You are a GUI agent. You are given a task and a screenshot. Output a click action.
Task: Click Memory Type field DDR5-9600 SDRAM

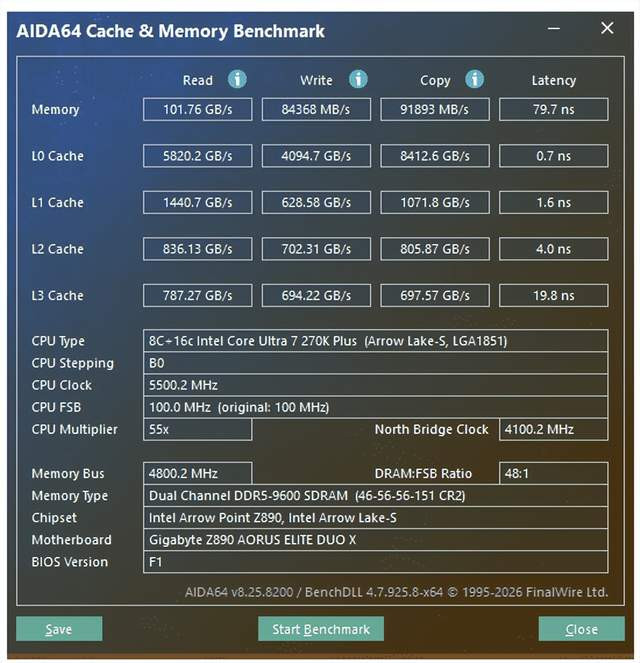click(x=375, y=496)
